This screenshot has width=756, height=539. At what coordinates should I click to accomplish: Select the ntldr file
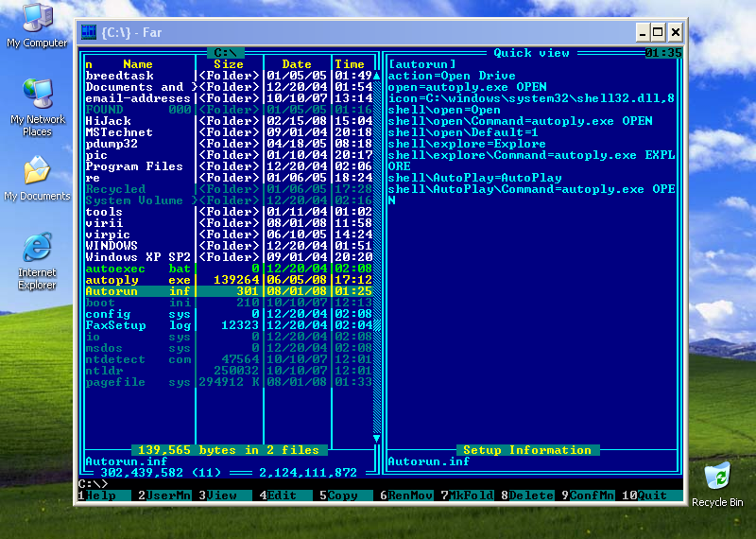click(x=229, y=371)
